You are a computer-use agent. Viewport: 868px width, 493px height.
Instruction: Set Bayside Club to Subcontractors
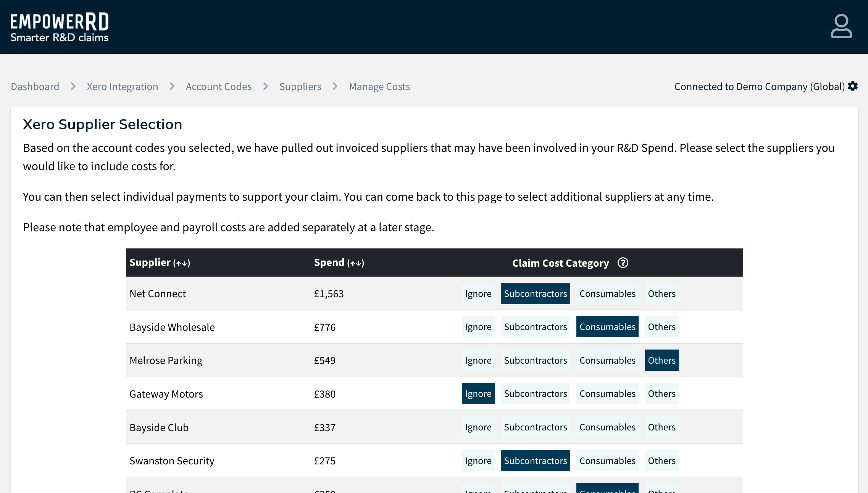(535, 427)
